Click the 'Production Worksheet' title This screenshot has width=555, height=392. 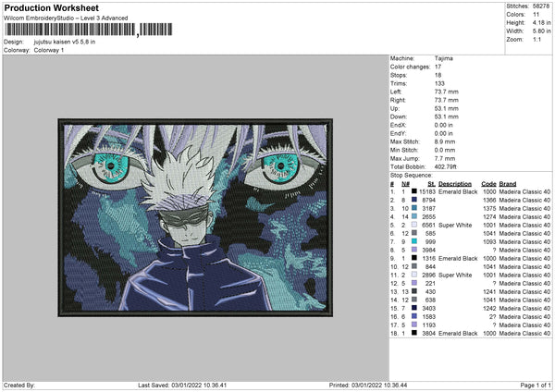(x=51, y=7)
